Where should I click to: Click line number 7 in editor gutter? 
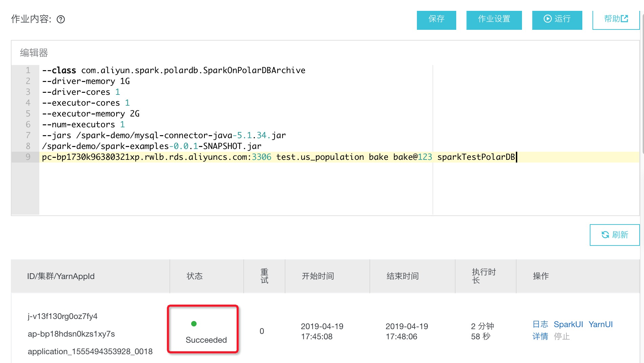click(28, 135)
